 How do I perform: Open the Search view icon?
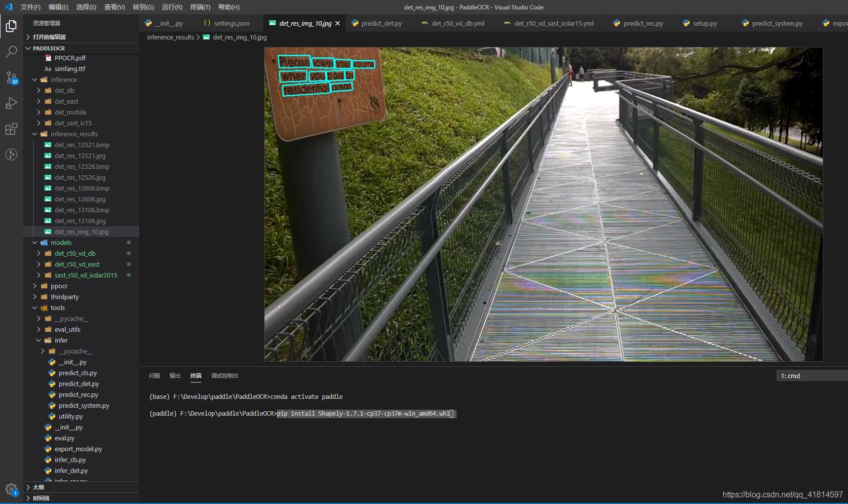click(11, 52)
